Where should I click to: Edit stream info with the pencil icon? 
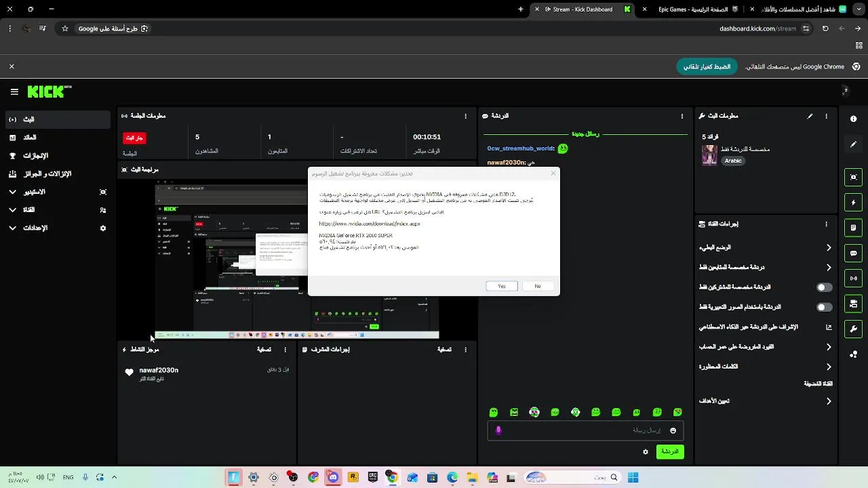[810, 116]
